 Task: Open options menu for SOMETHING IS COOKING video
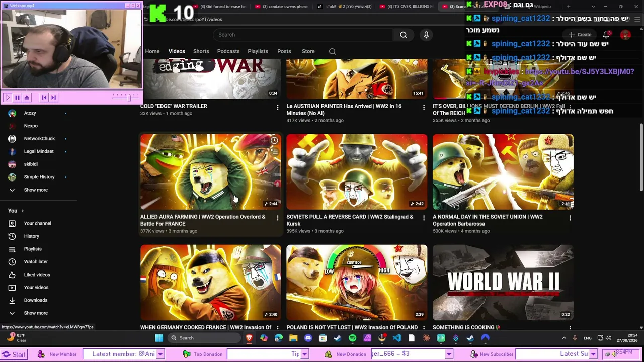pos(570,328)
